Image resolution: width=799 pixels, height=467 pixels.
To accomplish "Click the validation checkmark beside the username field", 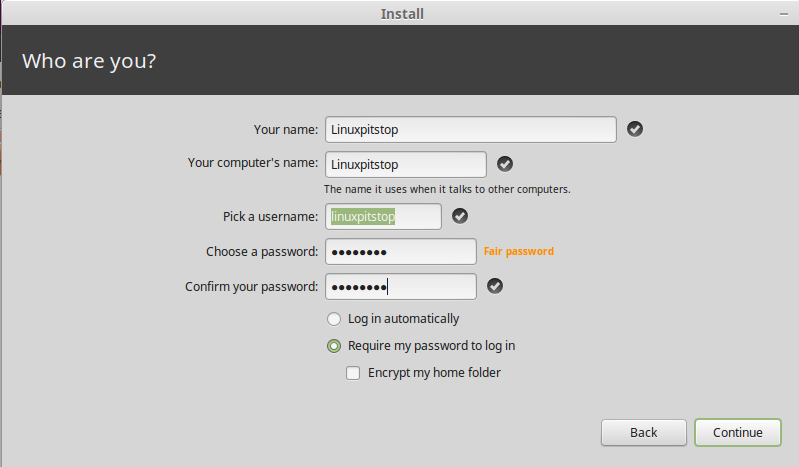I will pos(460,216).
